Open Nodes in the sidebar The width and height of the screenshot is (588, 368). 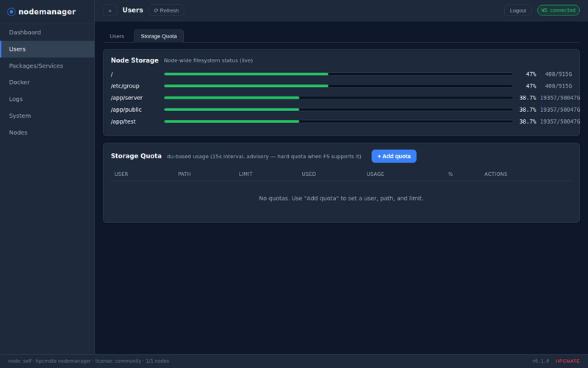point(47,132)
